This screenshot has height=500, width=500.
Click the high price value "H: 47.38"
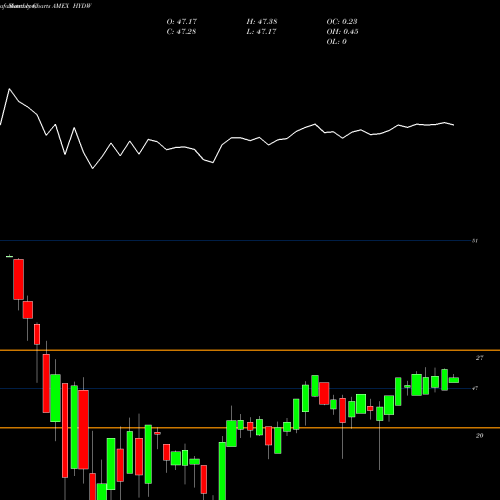click(262, 22)
